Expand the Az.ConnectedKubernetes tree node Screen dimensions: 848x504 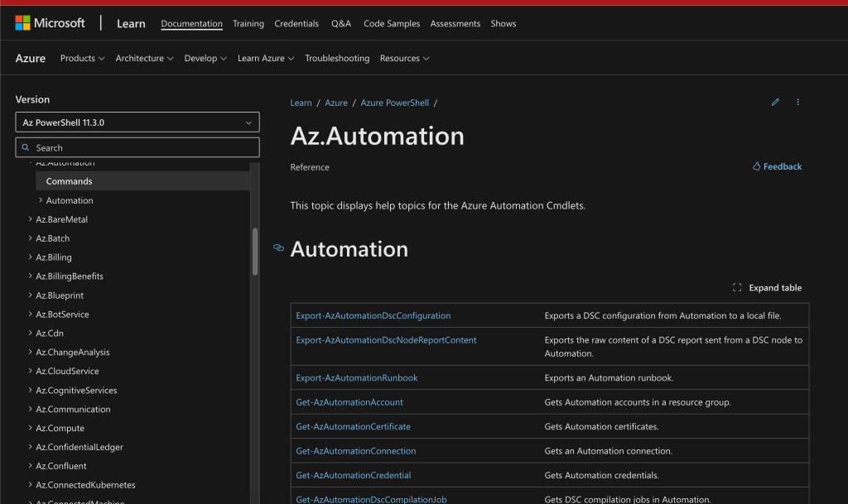[x=31, y=484]
